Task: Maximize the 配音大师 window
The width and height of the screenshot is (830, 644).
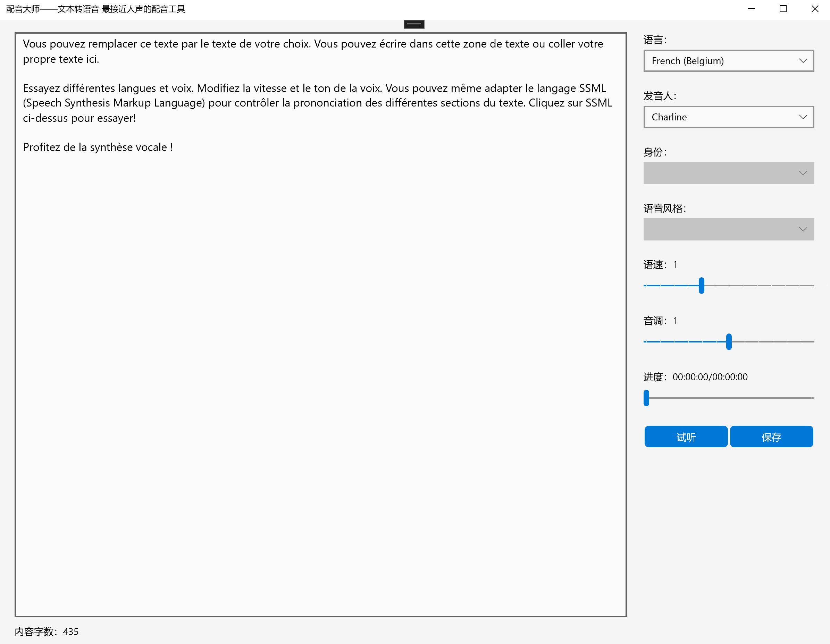Action: [783, 9]
